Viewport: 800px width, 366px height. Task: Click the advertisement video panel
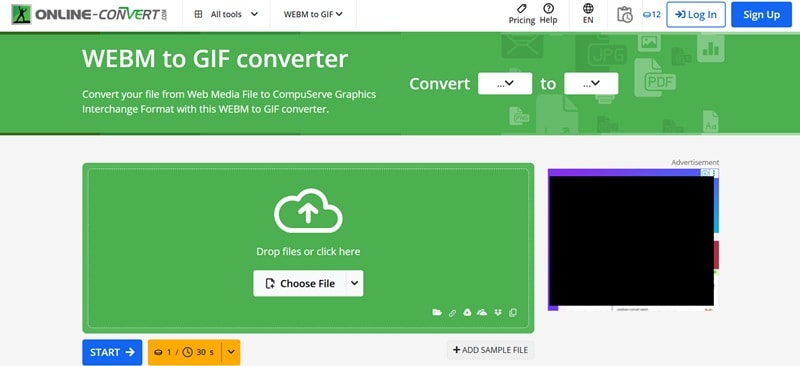[x=631, y=240]
